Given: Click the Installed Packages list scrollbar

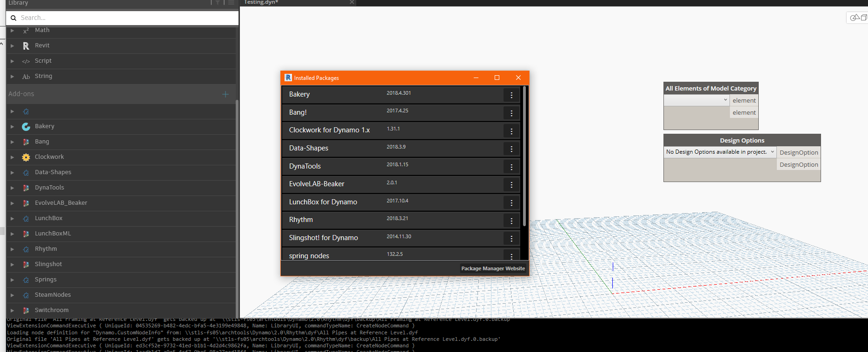Looking at the screenshot, I should pyautogui.click(x=524, y=156).
